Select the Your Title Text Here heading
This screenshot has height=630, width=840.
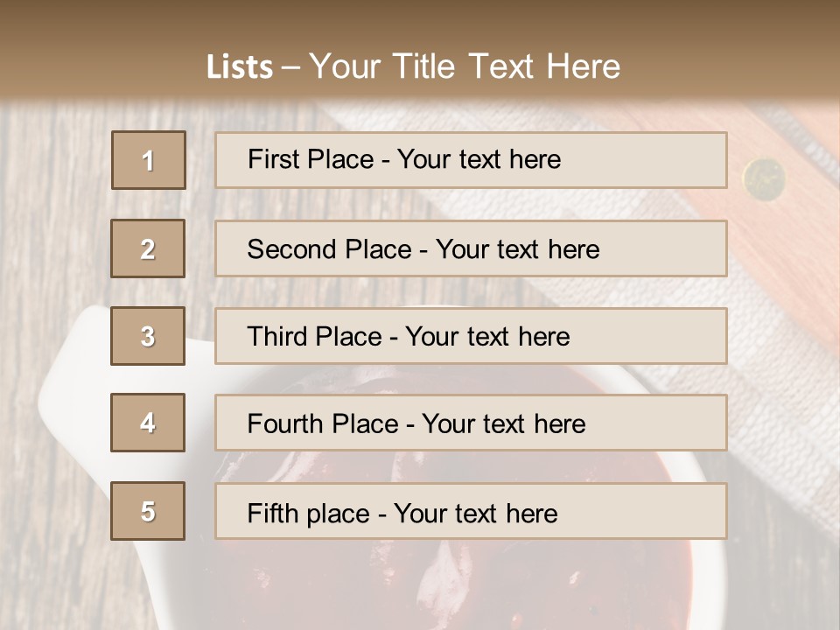coord(465,66)
